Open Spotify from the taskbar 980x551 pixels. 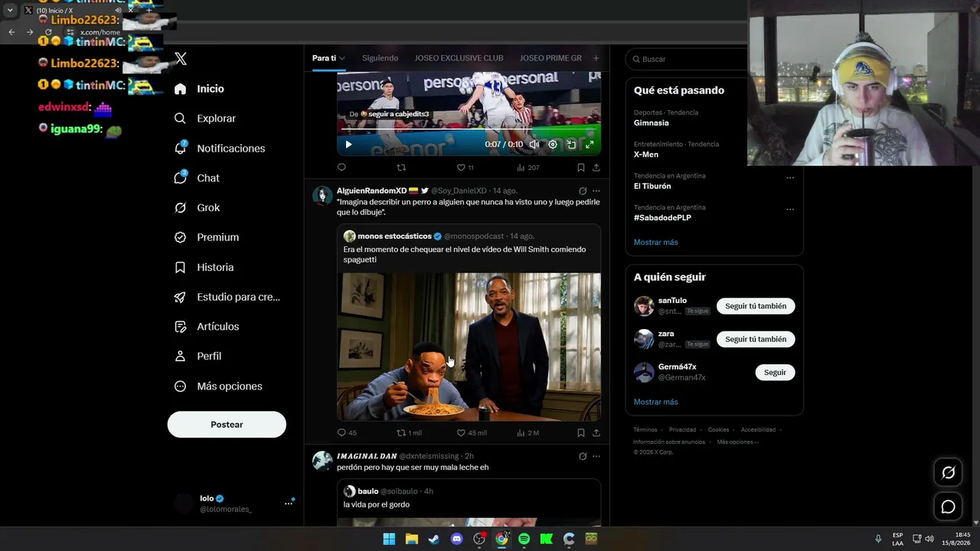(524, 539)
